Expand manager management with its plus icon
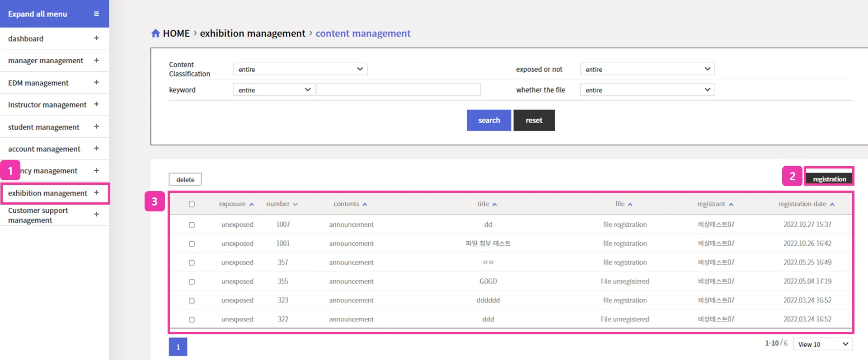868x360 pixels. click(x=96, y=61)
